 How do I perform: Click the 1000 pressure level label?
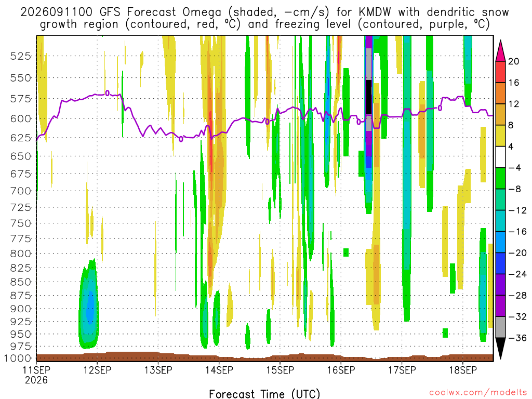(x=18, y=358)
